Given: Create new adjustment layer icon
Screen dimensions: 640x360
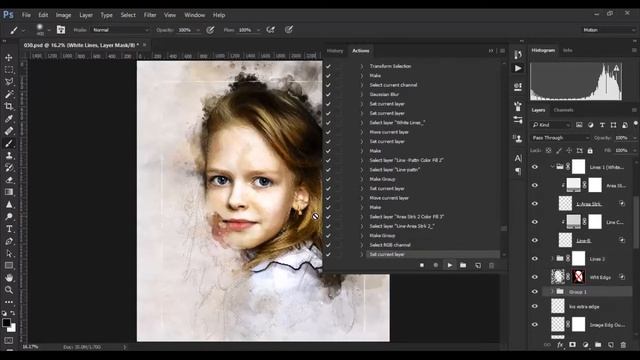Looking at the screenshot, I should tap(585, 345).
